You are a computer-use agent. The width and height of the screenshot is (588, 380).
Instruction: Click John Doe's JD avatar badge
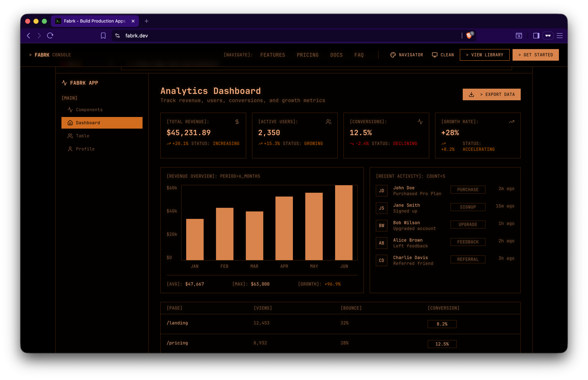tap(382, 191)
